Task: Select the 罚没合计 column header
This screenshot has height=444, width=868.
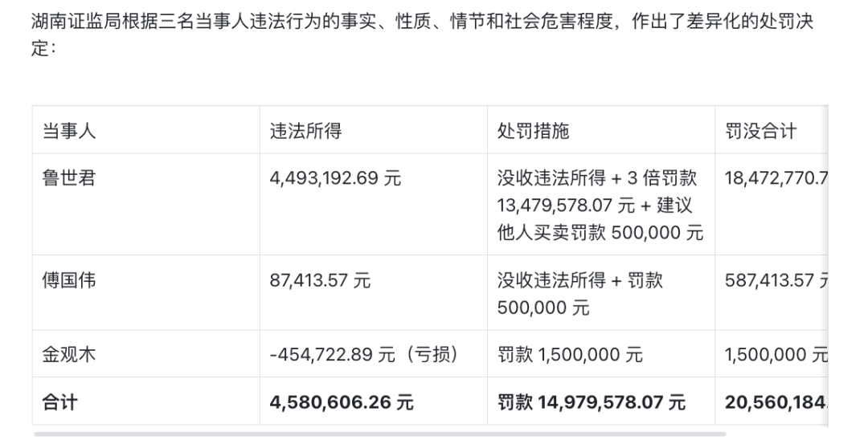Action: click(760, 131)
